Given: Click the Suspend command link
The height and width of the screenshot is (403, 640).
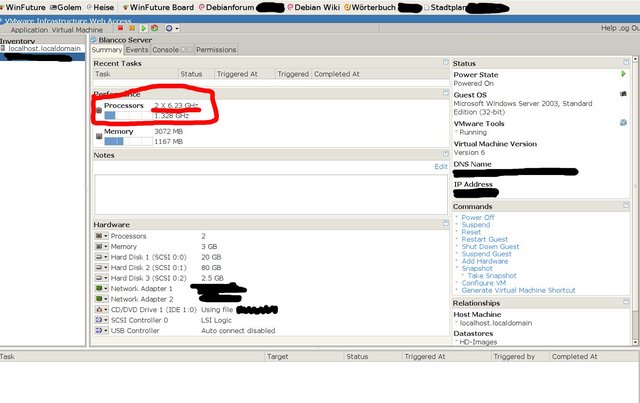Looking at the screenshot, I should (x=476, y=225).
